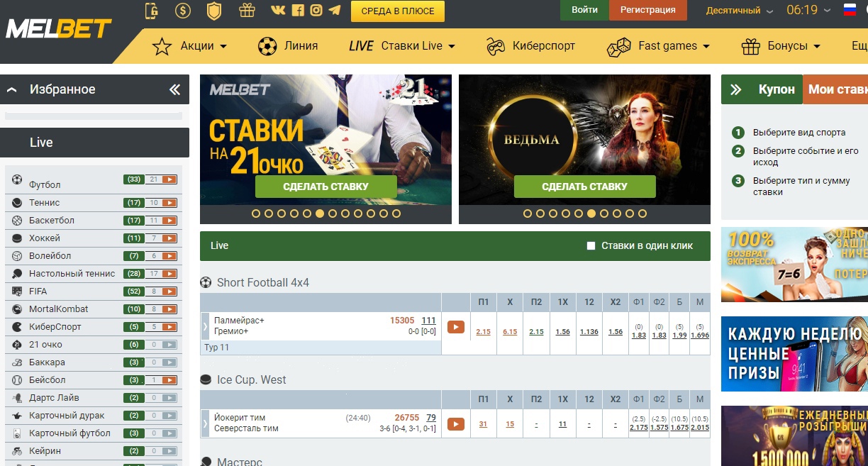Click the Russian flag language icon
Screen dimensions: 868x466
(x=850, y=10)
